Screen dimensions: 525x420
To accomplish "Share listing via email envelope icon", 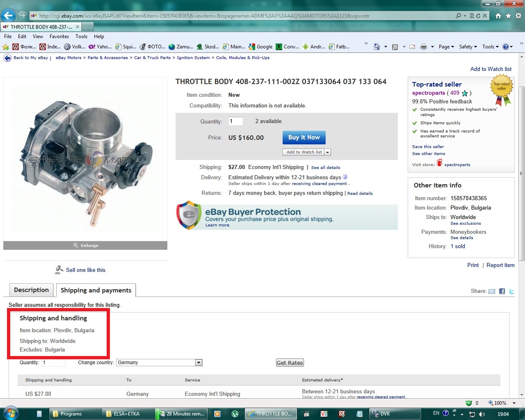I will (x=492, y=291).
